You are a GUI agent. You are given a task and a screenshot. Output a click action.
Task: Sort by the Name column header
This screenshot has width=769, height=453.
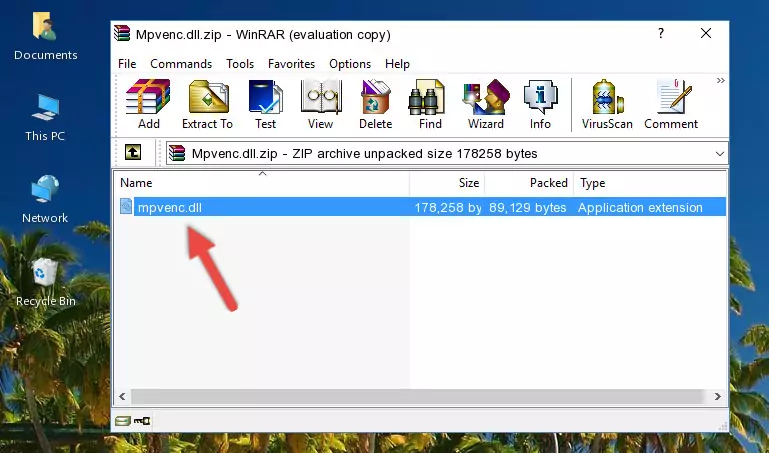pyautogui.click(x=263, y=183)
